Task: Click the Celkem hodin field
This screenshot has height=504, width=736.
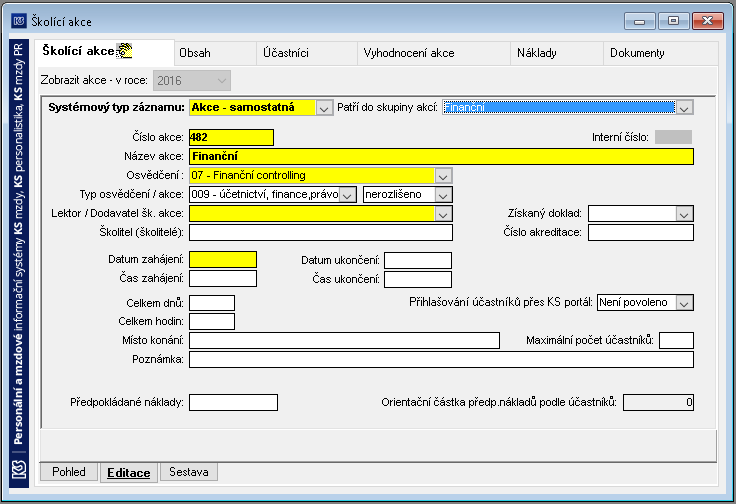Action: (x=212, y=321)
